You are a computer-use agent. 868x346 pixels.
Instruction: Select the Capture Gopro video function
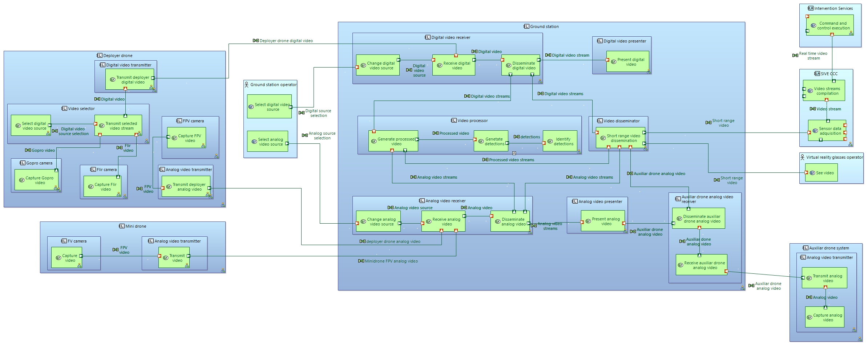[36, 180]
